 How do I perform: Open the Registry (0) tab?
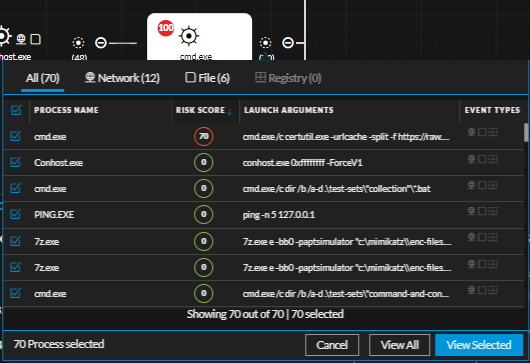pos(288,78)
